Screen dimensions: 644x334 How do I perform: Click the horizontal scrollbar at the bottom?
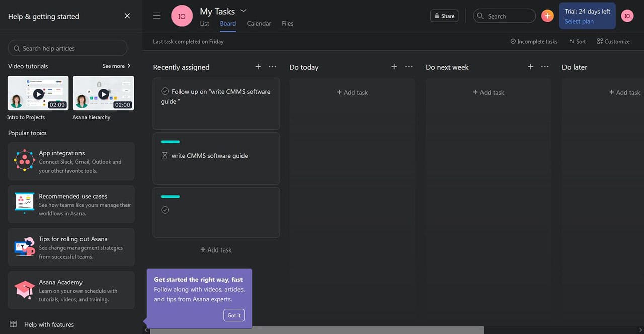click(x=316, y=330)
